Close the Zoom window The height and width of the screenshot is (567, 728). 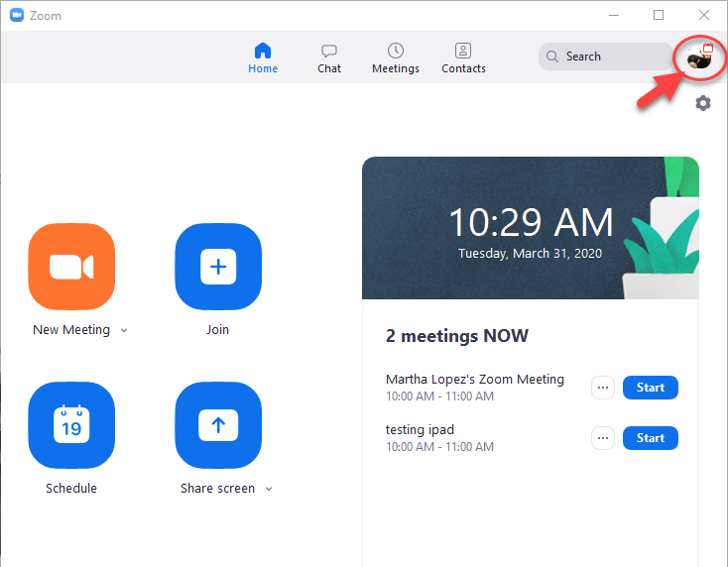pyautogui.click(x=704, y=15)
